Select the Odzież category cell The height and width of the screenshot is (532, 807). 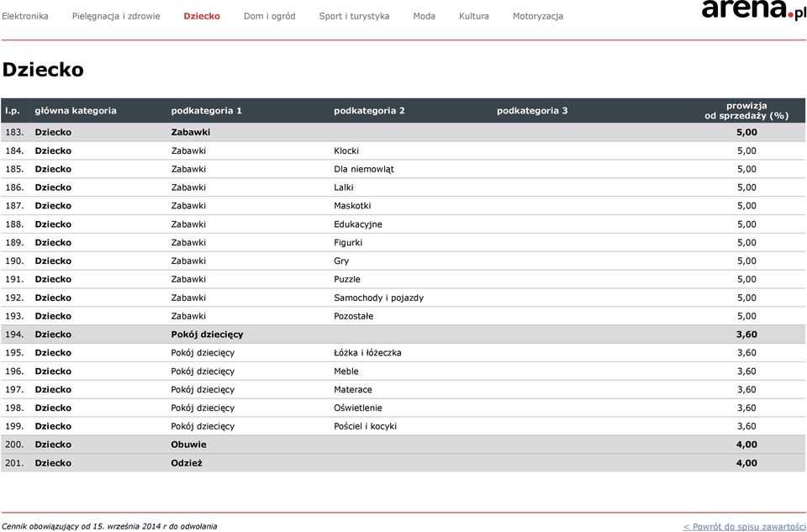coord(187,463)
